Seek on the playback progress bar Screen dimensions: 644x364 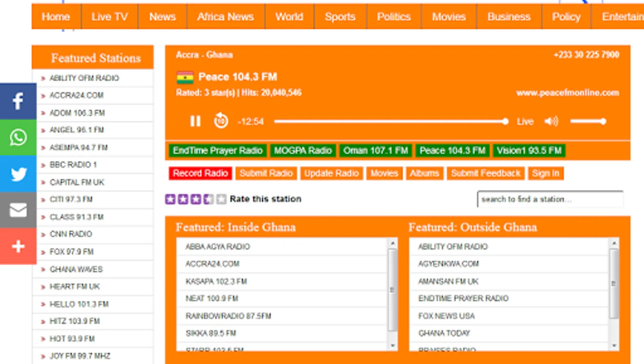point(391,121)
